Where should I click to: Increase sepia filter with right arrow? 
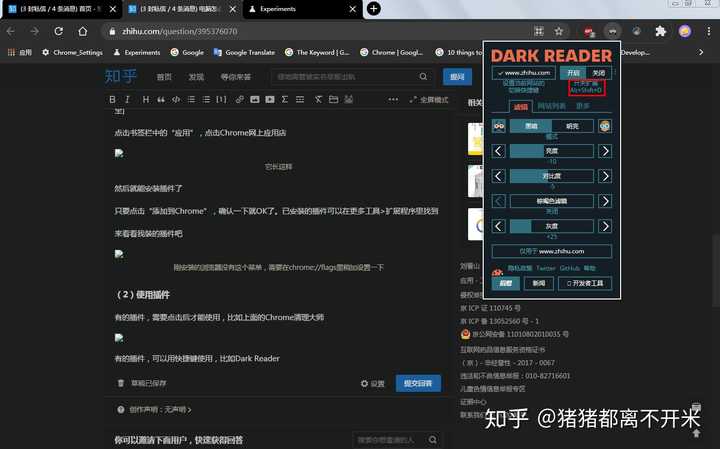(605, 201)
